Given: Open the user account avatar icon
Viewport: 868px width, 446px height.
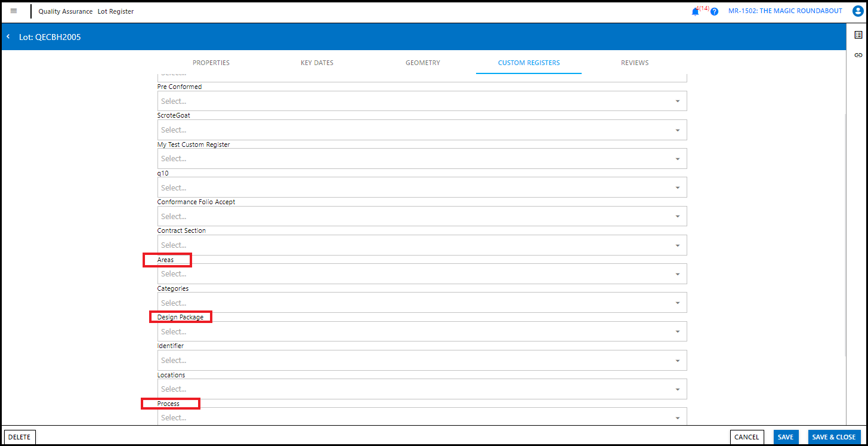Looking at the screenshot, I should tap(858, 11).
